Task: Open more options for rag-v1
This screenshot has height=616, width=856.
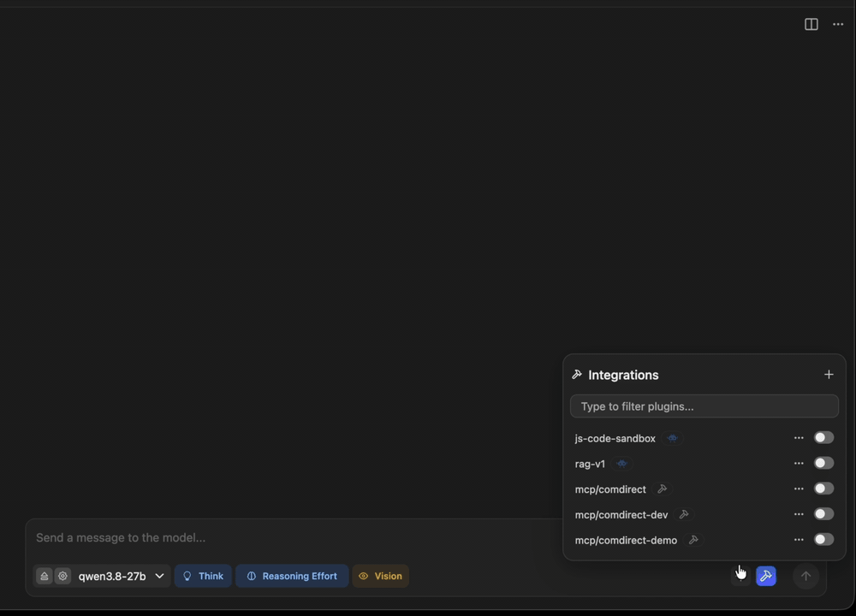Action: [799, 463]
